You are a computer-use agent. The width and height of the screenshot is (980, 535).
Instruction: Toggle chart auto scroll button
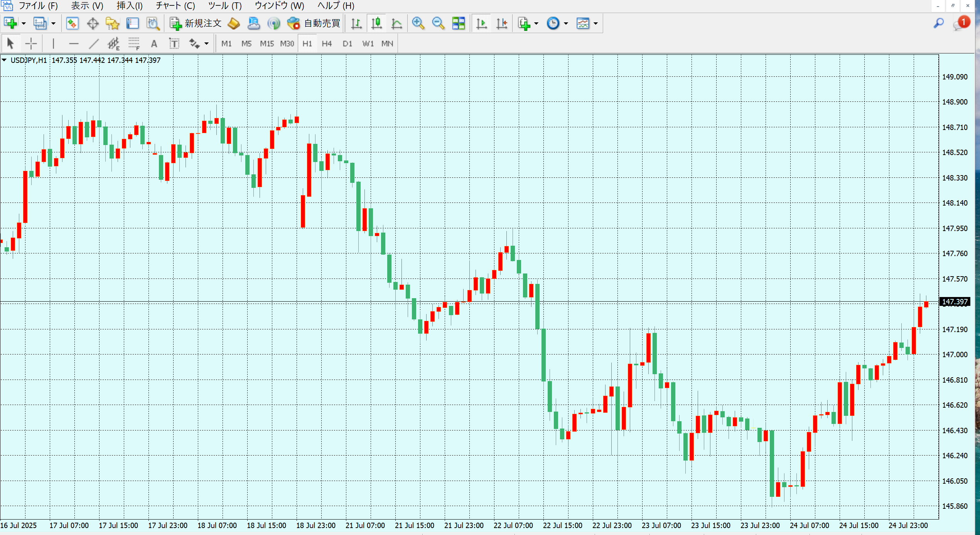[x=481, y=24]
